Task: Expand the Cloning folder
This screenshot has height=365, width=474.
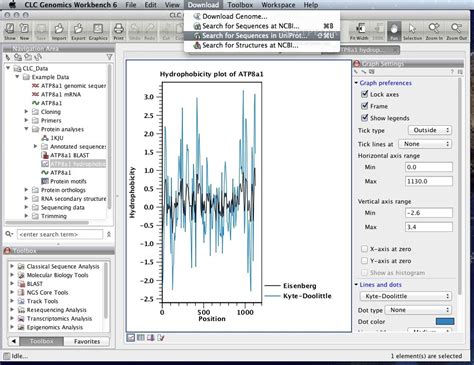Action: click(x=26, y=111)
